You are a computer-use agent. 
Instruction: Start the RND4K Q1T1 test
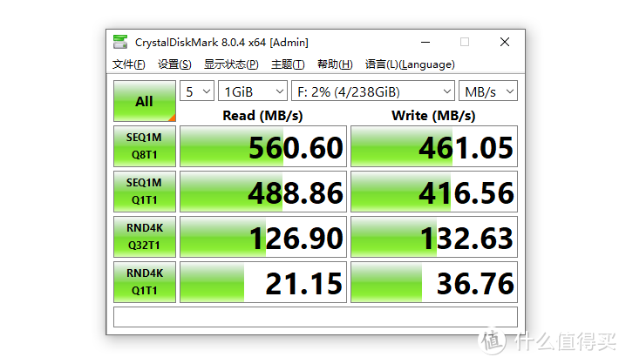point(145,282)
